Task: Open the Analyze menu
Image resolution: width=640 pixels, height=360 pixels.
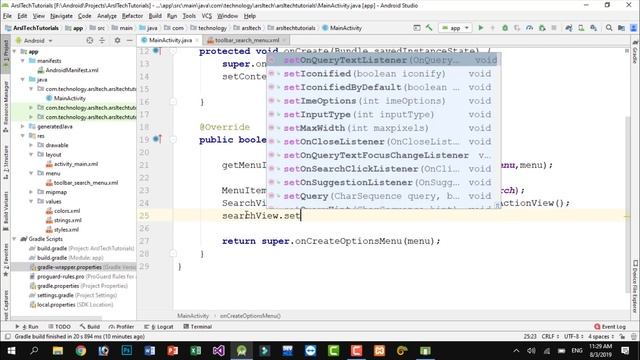Action: tap(107, 16)
